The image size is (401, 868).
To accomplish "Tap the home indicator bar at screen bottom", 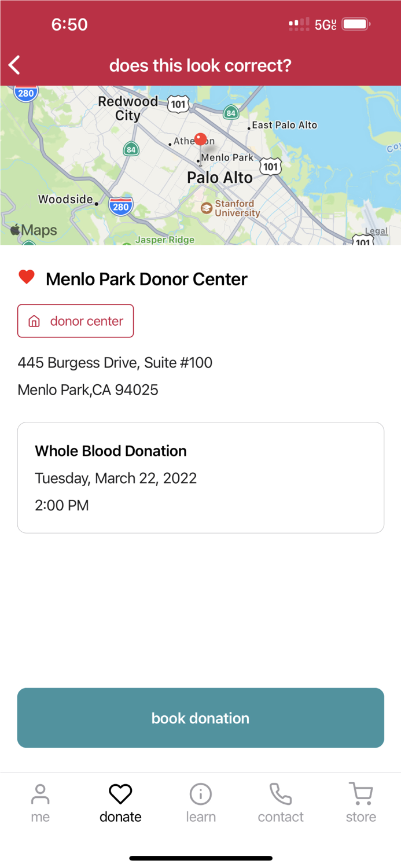I will (x=200, y=858).
